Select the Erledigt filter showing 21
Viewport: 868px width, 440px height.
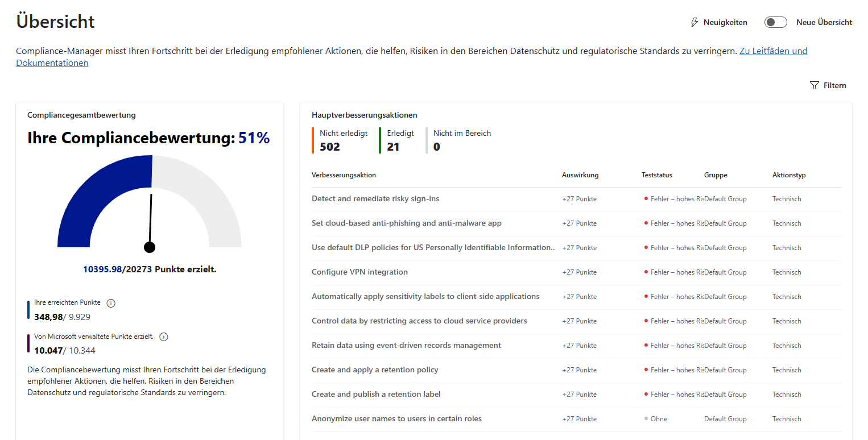pyautogui.click(x=400, y=140)
